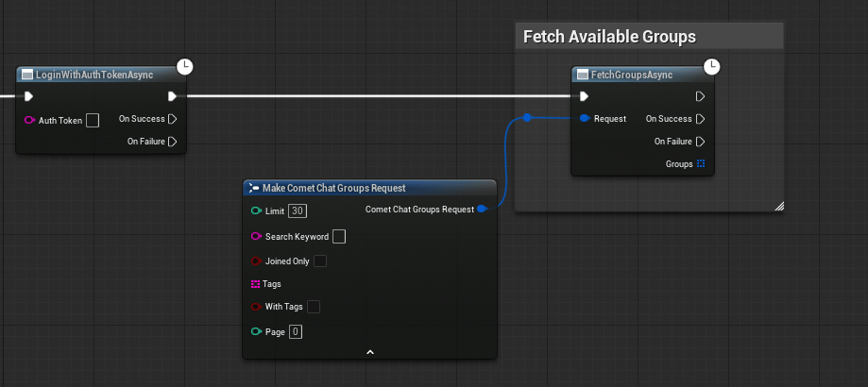Viewport: 868px width, 387px height.
Task: Click the input execution pin on FetchGroupsAsync
Action: pyautogui.click(x=584, y=96)
